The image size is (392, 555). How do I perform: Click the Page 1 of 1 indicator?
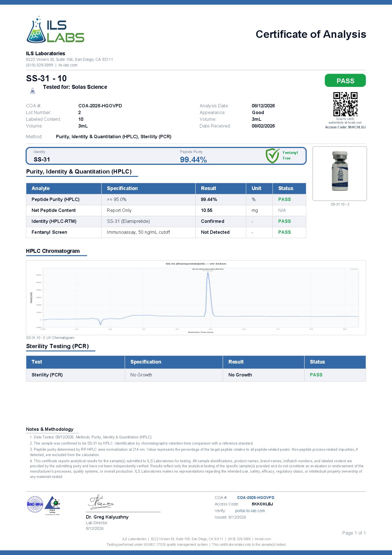click(x=354, y=533)
